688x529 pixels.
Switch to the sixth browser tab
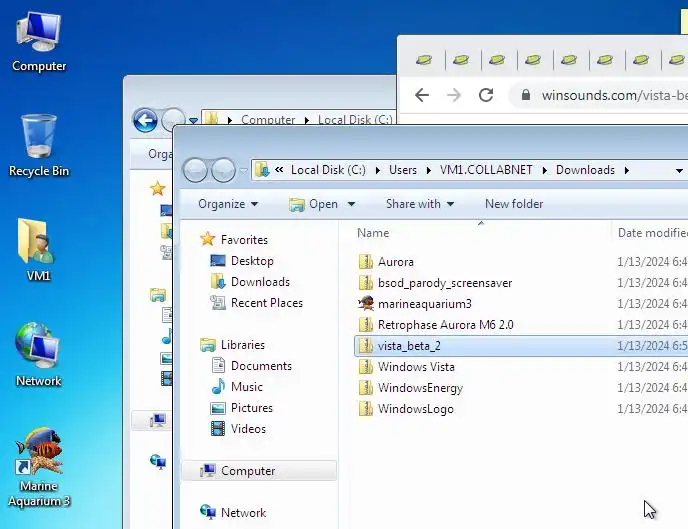coord(605,59)
